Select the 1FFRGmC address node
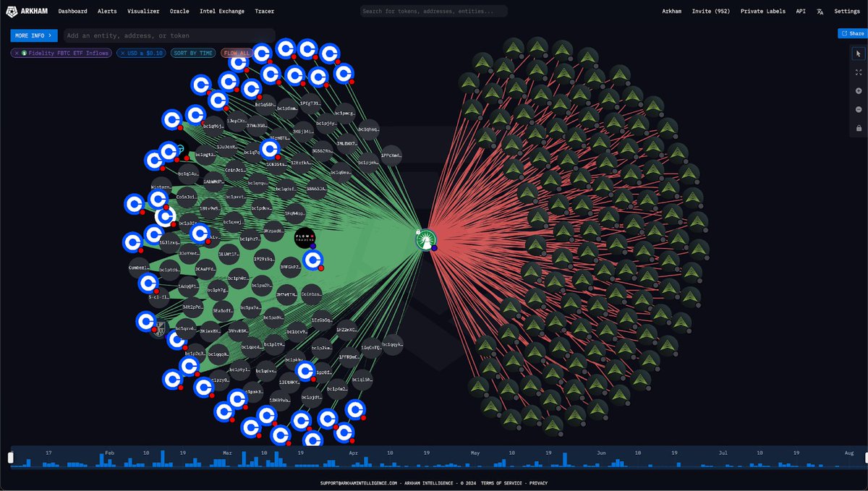This screenshot has width=868, height=491. pyautogui.click(x=349, y=356)
